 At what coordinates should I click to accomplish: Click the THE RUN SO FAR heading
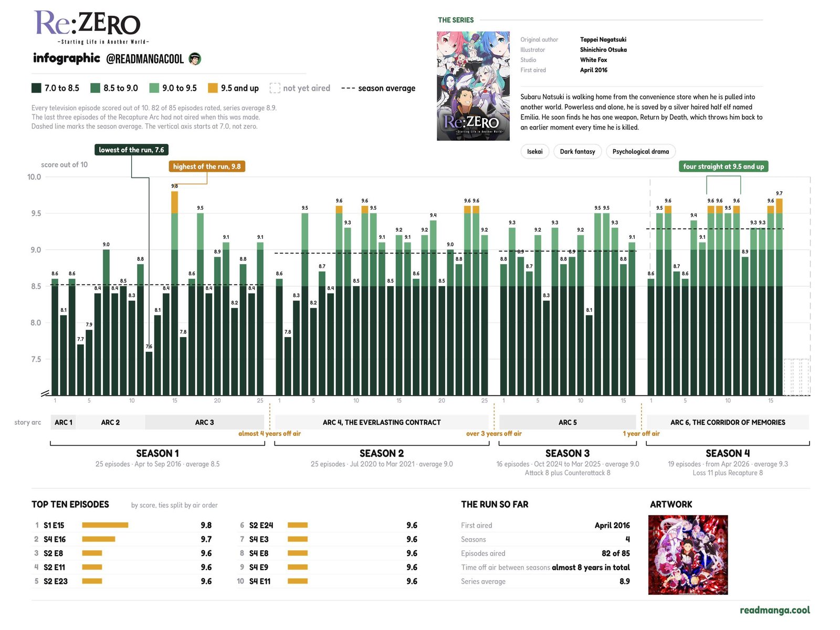(x=495, y=505)
